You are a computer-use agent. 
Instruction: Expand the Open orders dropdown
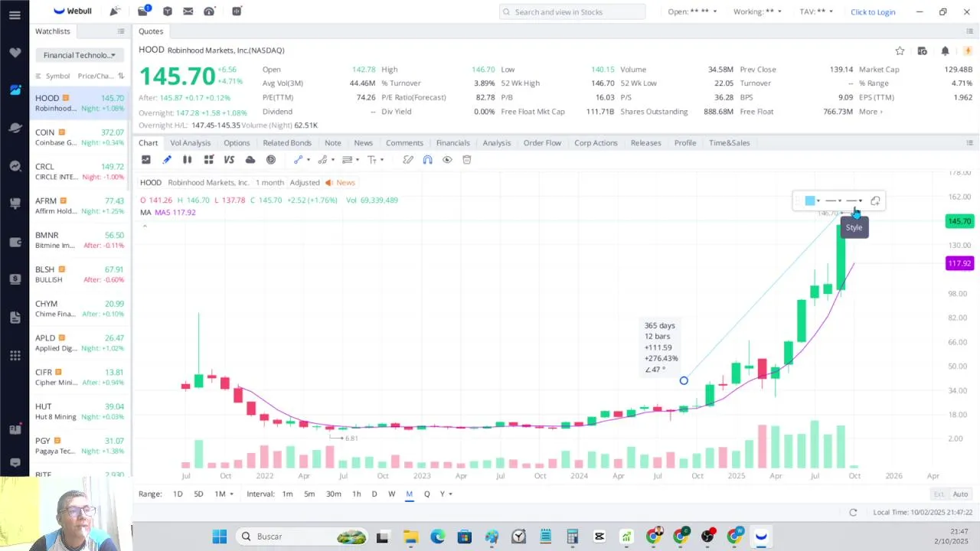[x=692, y=11]
